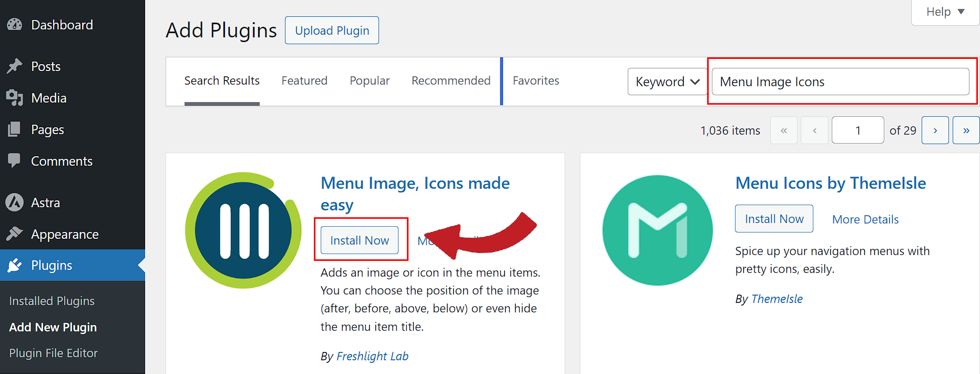Switch to the Popular tab

coord(370,80)
